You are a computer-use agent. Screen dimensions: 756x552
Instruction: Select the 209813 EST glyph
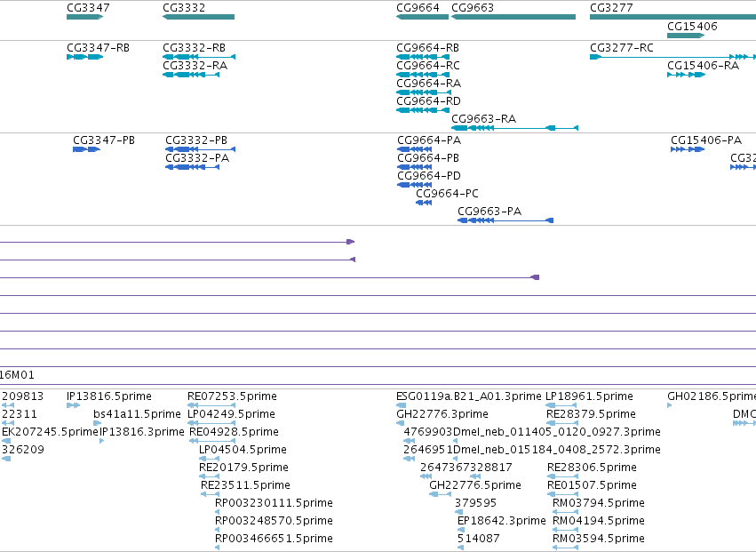click(x=8, y=405)
